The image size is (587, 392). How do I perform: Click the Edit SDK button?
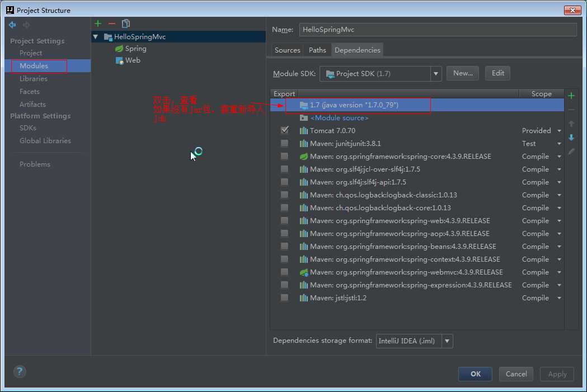pyautogui.click(x=498, y=73)
